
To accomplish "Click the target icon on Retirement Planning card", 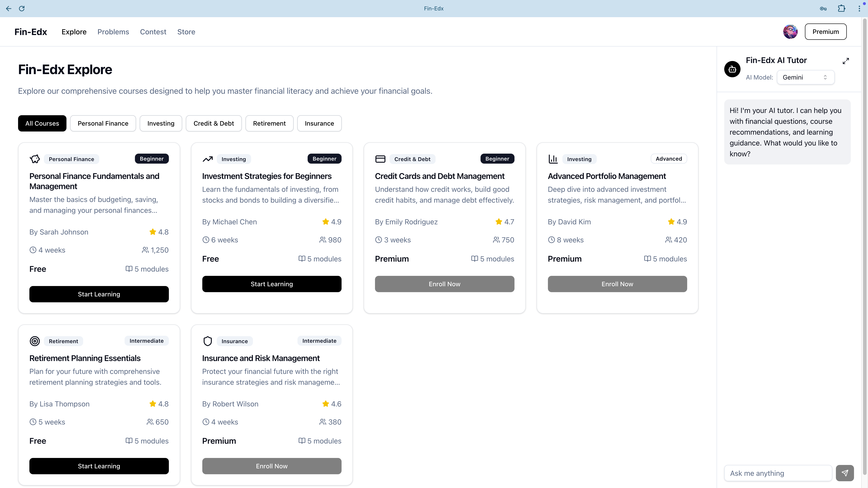I will pos(35,341).
